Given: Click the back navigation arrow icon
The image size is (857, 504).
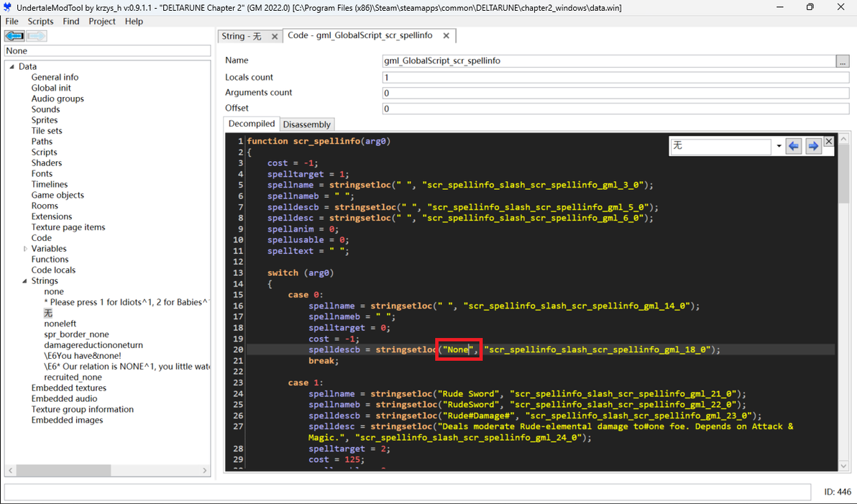Looking at the screenshot, I should [14, 36].
